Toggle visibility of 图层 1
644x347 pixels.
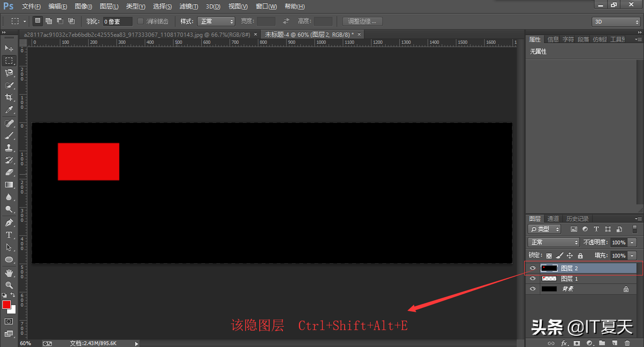click(533, 279)
